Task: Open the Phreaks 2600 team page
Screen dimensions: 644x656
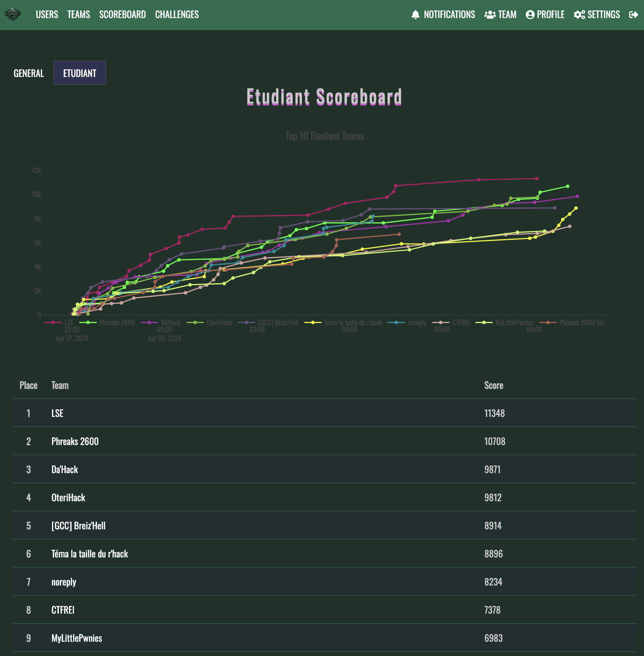Action: point(75,441)
